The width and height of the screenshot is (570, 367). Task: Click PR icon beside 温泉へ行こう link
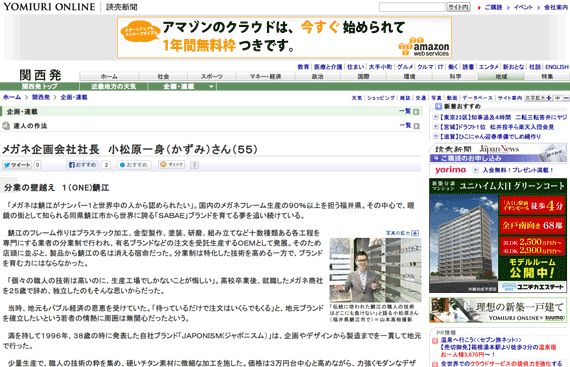click(434, 341)
